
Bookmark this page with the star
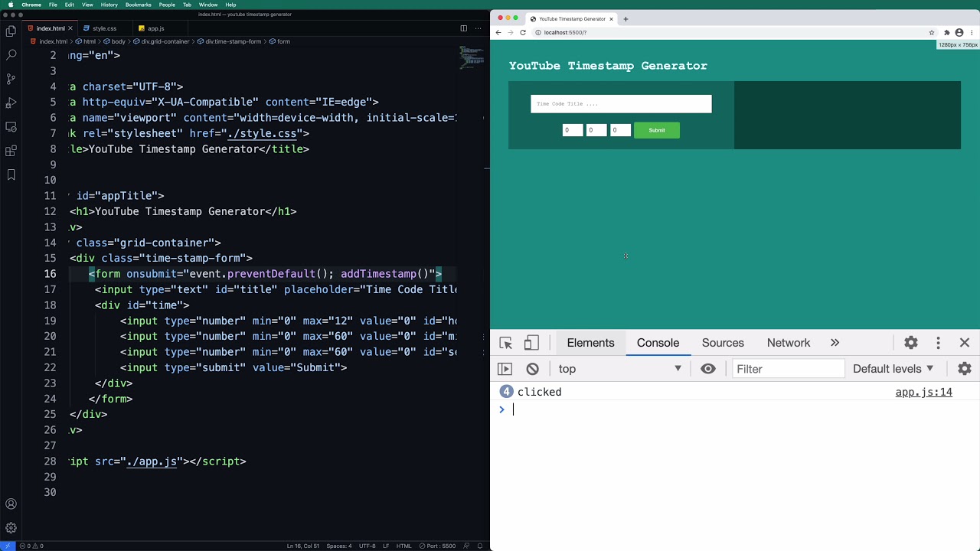932,32
